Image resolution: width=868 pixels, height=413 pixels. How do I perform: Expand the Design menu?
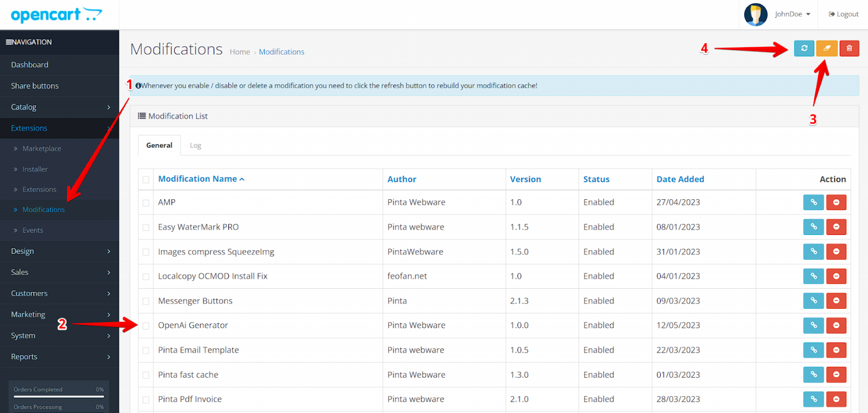[60, 251]
